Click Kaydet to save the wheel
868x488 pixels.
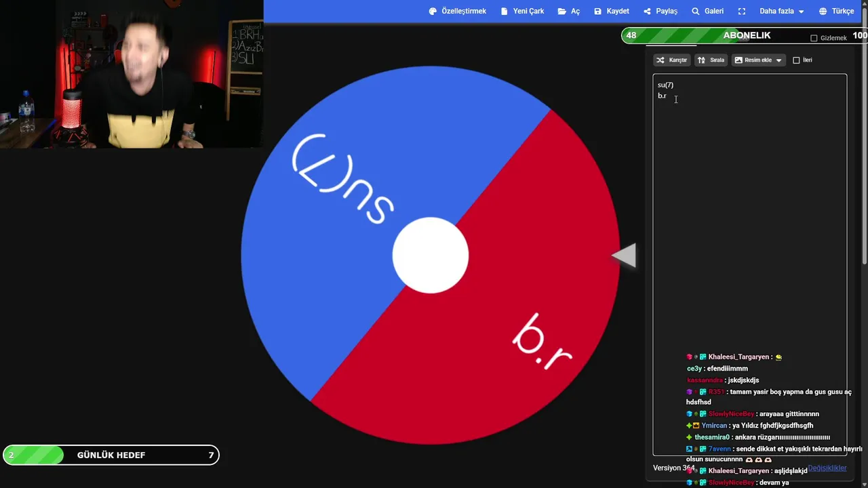click(612, 11)
